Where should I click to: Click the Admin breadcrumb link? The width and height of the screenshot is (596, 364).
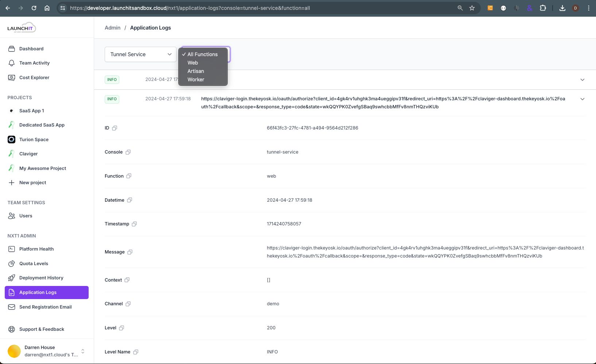(x=112, y=27)
